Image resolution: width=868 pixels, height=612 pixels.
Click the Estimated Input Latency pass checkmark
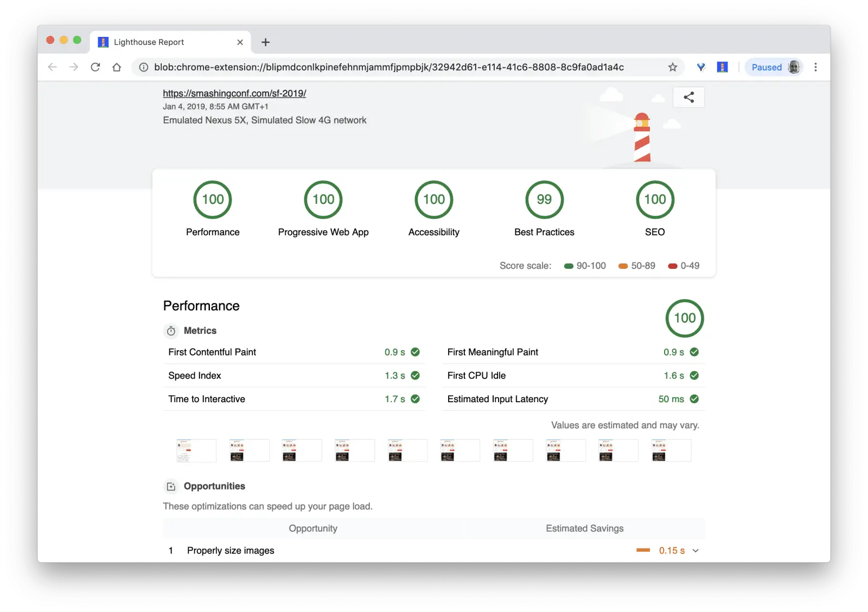(x=694, y=399)
